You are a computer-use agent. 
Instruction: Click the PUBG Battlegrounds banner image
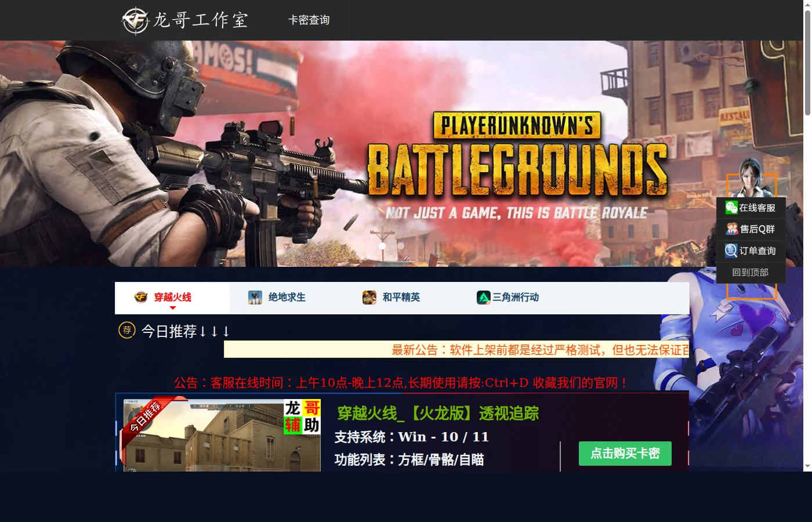tap(401, 154)
